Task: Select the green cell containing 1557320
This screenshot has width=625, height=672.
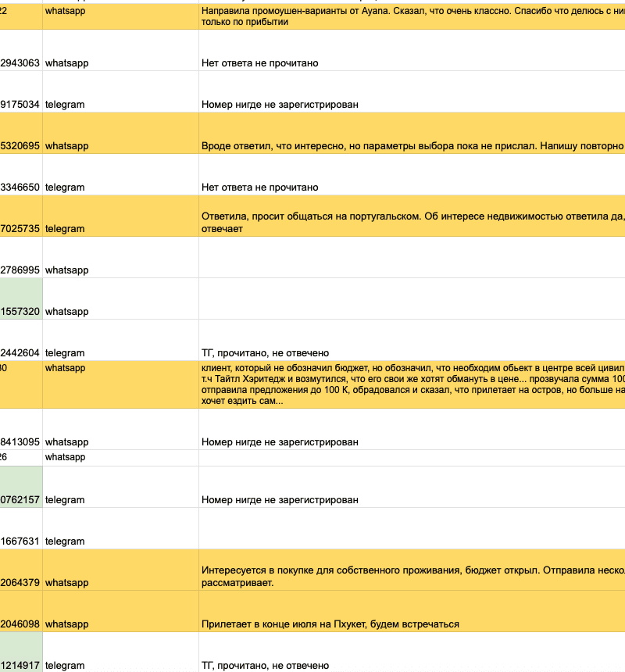Action: coord(21,298)
